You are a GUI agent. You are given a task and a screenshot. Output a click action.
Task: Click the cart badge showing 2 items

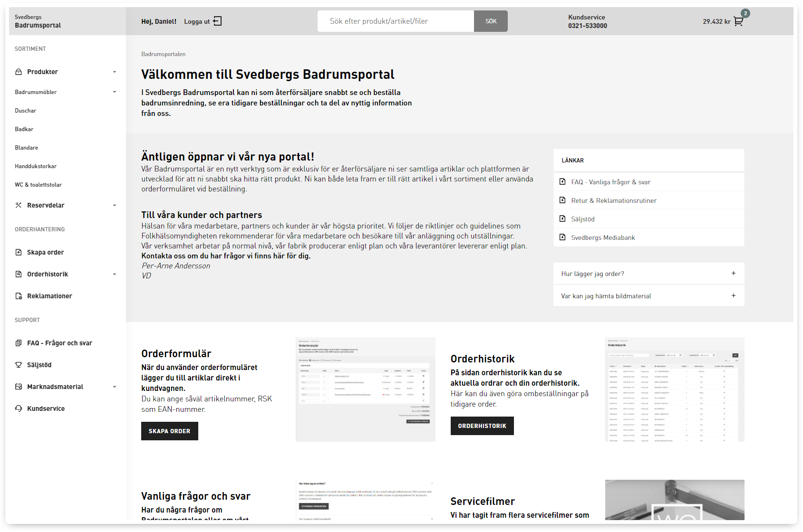point(745,13)
